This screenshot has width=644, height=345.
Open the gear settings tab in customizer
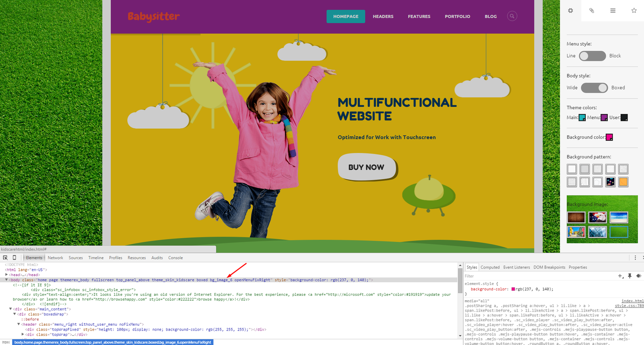coord(570,11)
